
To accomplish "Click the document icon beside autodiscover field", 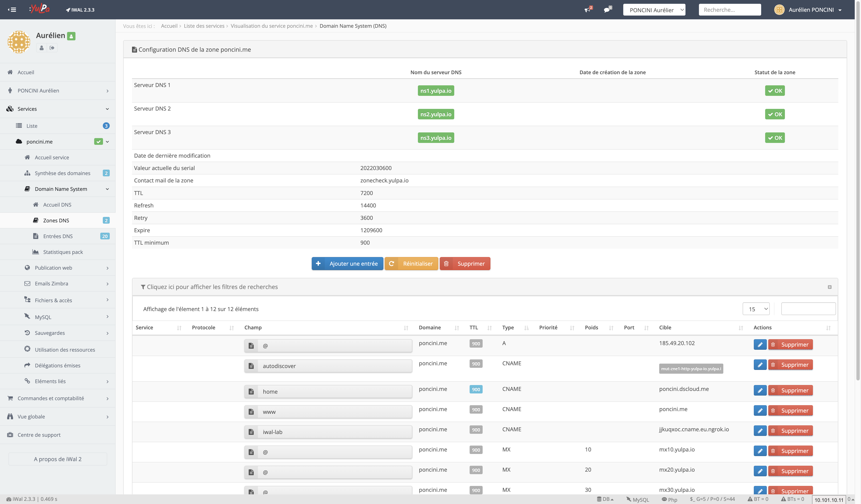I will (x=251, y=366).
